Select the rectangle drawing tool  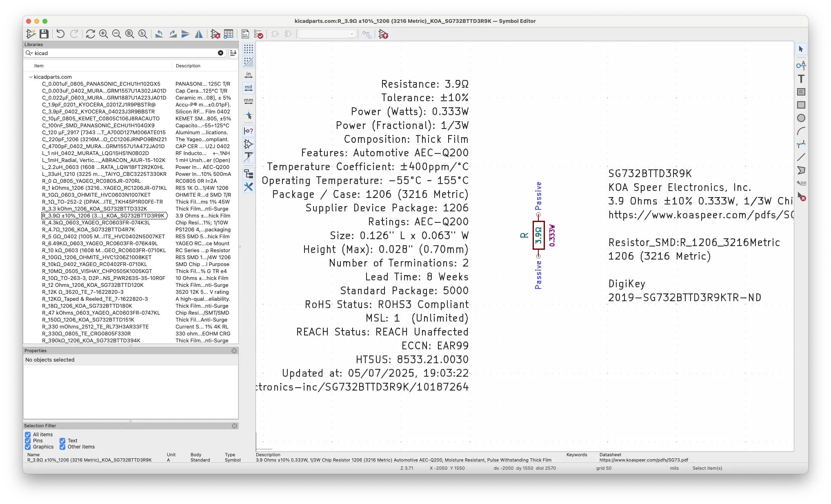coord(801,105)
